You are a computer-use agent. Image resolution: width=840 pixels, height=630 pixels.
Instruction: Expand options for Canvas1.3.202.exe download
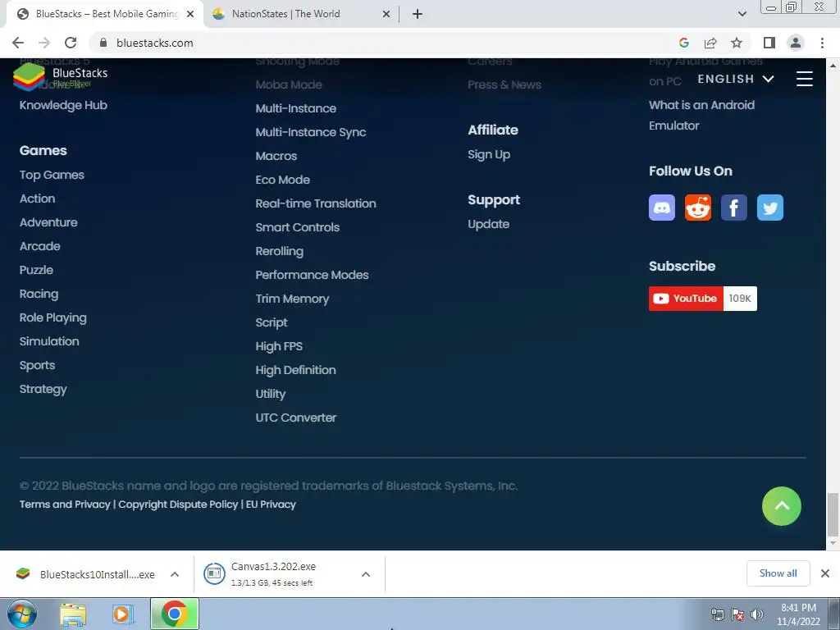tap(366, 574)
